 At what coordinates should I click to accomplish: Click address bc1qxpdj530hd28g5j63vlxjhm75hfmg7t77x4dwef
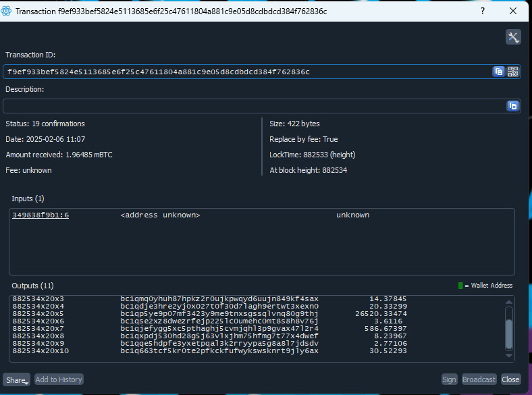pyautogui.click(x=219, y=336)
